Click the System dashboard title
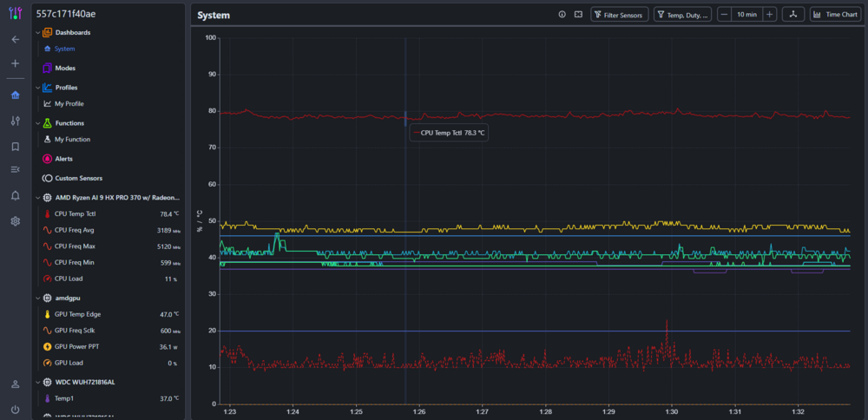 point(214,16)
